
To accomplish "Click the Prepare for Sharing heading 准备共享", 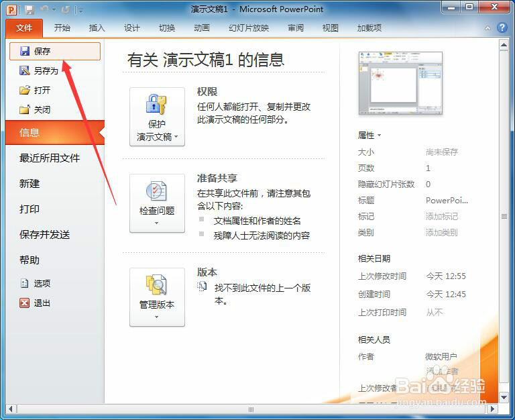I will [x=217, y=178].
